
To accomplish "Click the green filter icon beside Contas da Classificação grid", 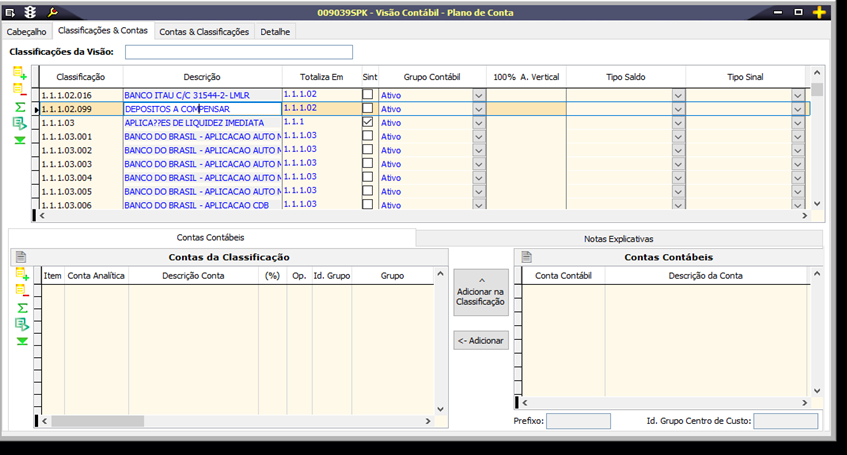I will [21, 341].
